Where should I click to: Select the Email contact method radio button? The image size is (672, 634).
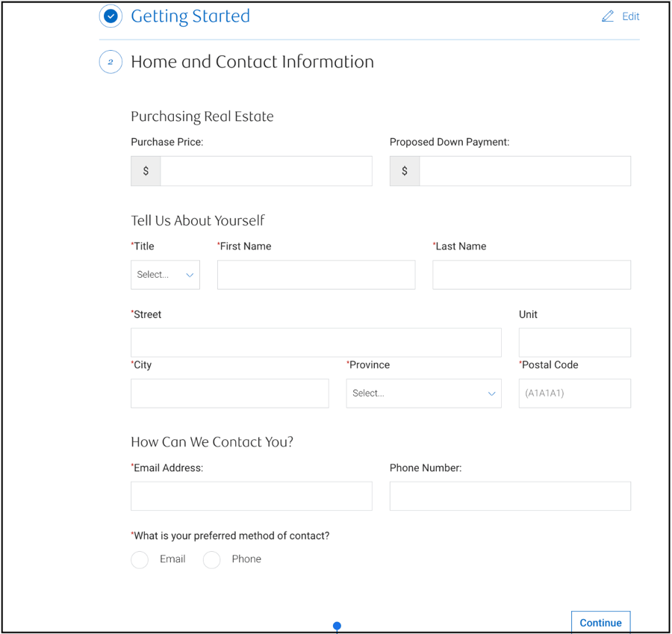(140, 559)
